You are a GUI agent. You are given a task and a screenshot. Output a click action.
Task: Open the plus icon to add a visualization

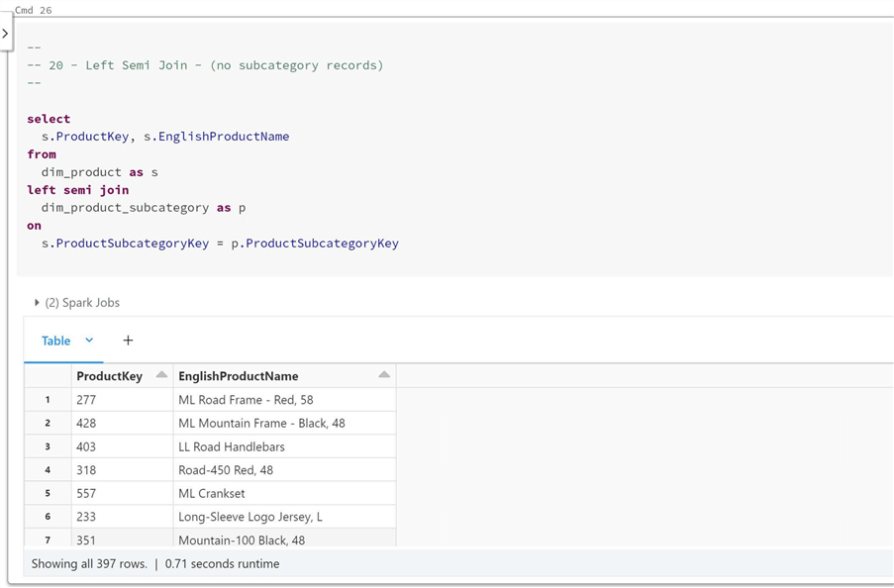(x=128, y=340)
